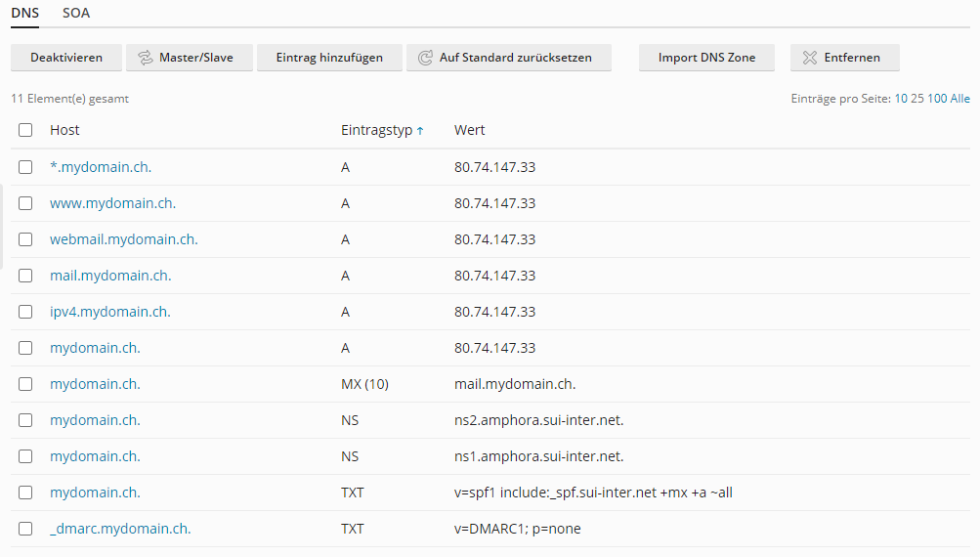Screen dimensions: 980x557
Task: Click the sort arrow beside Eintragstyp
Action: coord(420,131)
